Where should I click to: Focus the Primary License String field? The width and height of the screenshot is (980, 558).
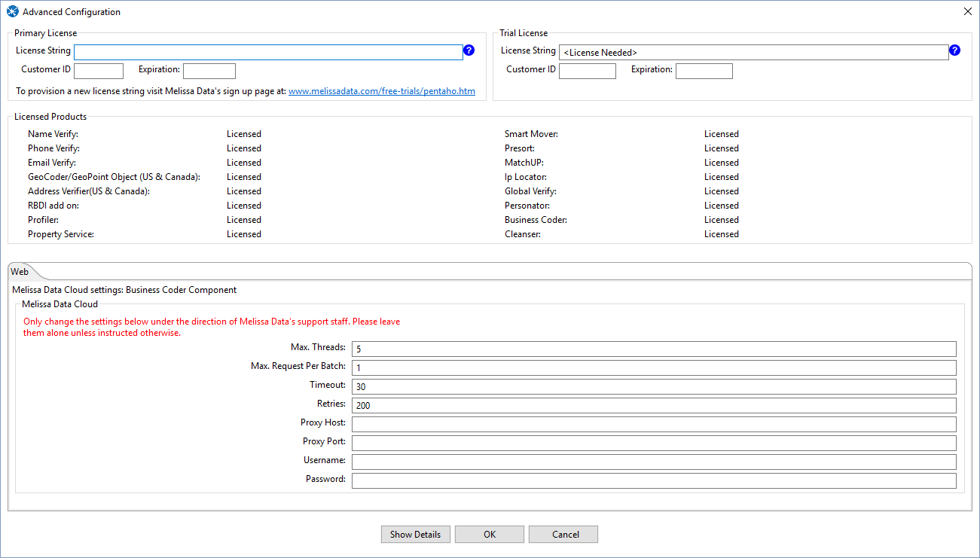(x=268, y=52)
